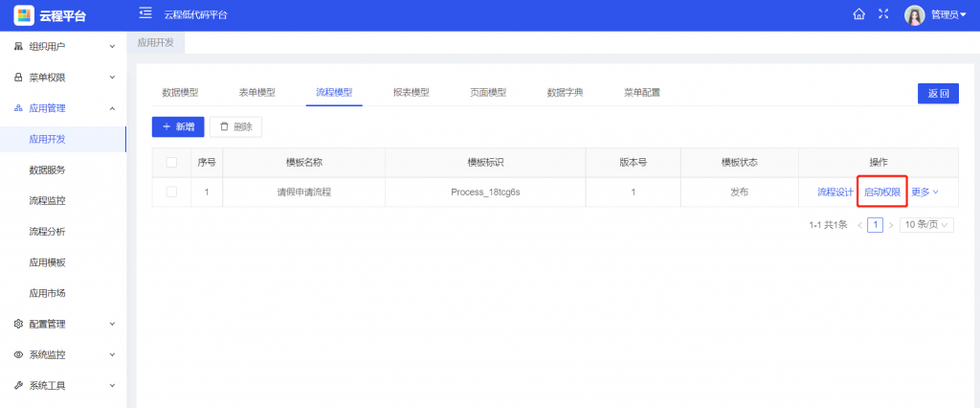The width and height of the screenshot is (980, 408).
Task: Open the 更多 actions dropdown
Action: pyautogui.click(x=924, y=192)
